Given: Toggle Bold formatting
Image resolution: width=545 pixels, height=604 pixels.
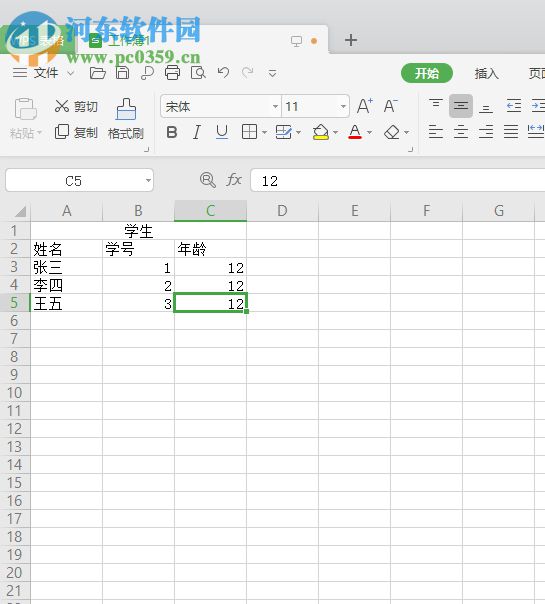Looking at the screenshot, I should click(x=172, y=132).
